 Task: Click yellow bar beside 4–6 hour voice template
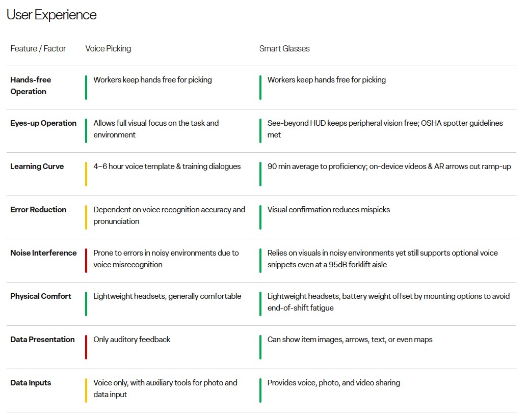coord(86,174)
